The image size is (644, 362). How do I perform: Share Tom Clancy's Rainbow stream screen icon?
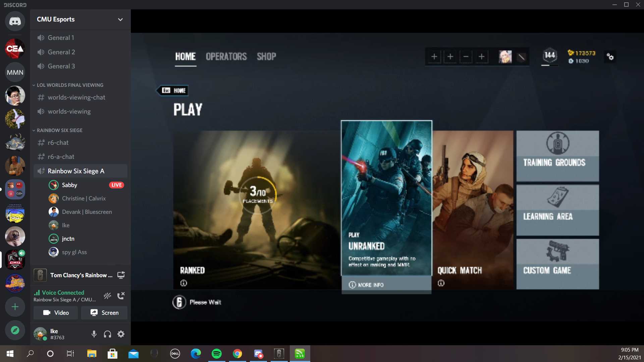point(121,275)
